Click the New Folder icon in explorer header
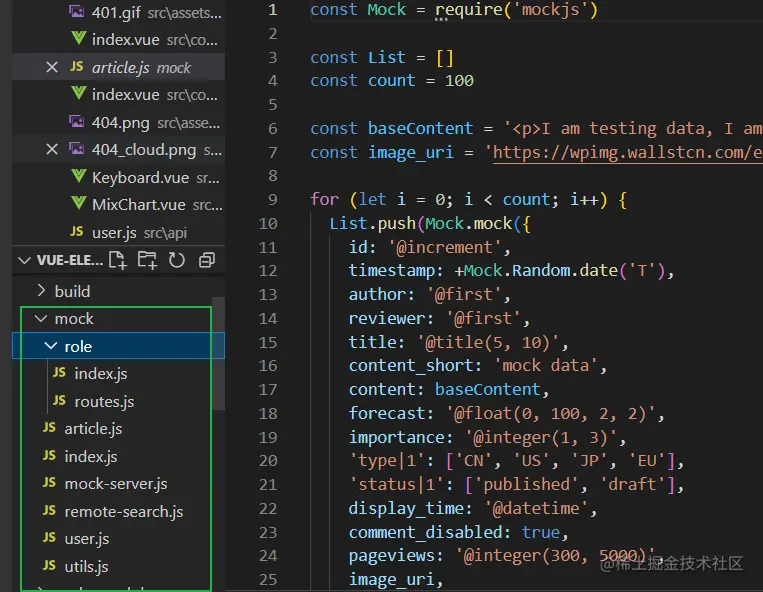 (147, 260)
